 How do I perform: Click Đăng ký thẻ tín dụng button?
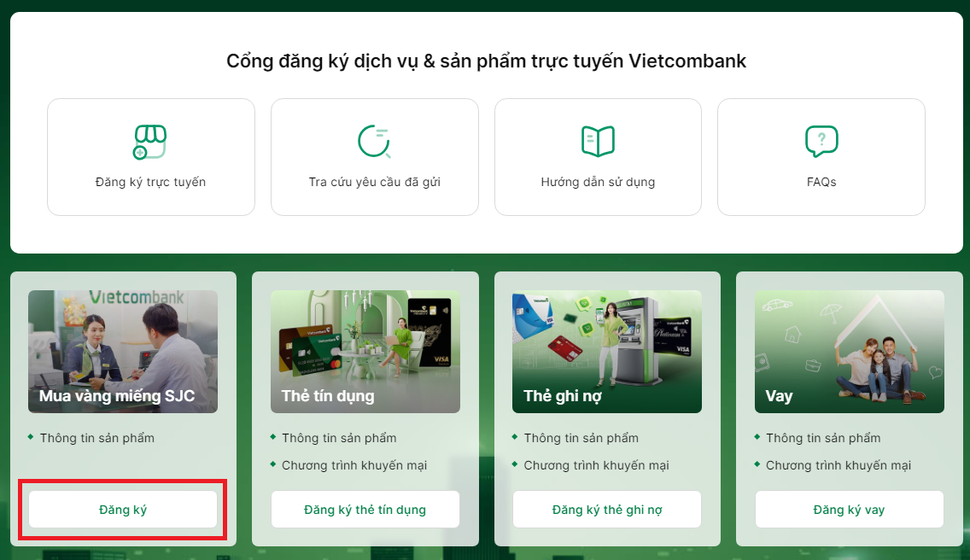tap(365, 510)
